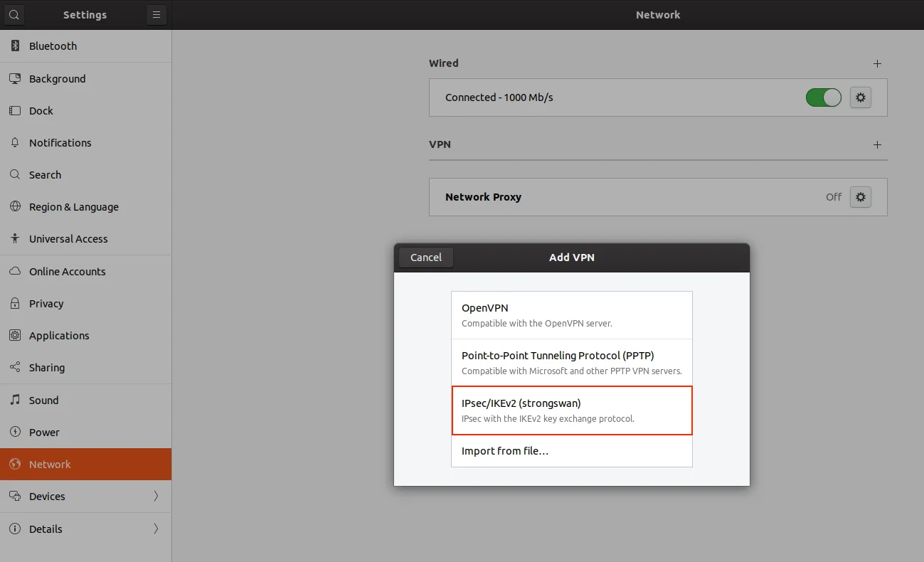This screenshot has width=924, height=562.
Task: Click Import from file… option
Action: pos(571,451)
